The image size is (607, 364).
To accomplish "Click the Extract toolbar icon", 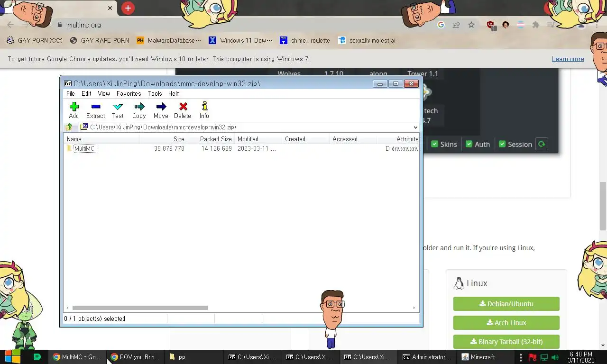I will [95, 110].
